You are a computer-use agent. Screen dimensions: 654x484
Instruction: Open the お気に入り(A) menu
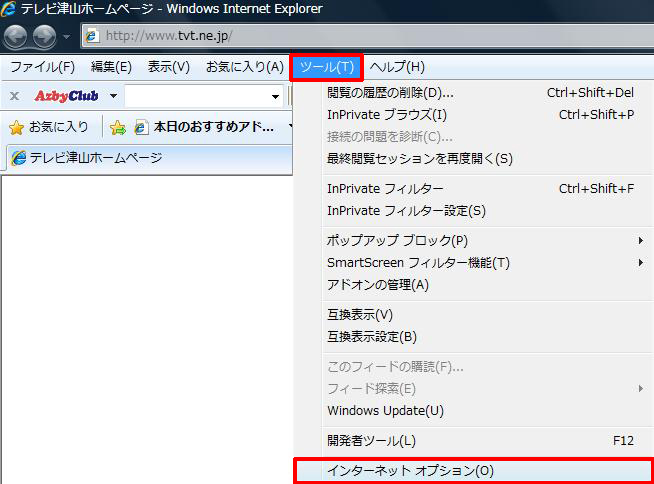pos(244,67)
